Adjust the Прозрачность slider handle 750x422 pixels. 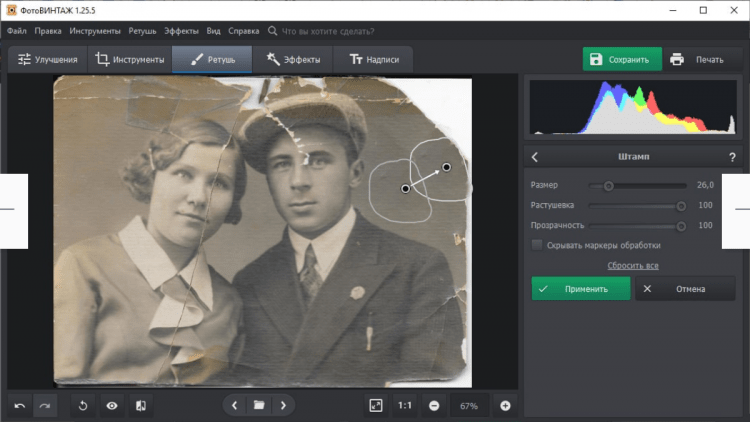click(681, 226)
